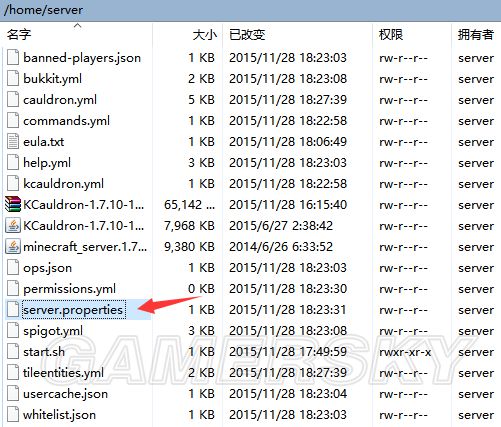Click the sort arrow above 名字 column
Viewport: 501px width, 427px height.
(x=77, y=25)
